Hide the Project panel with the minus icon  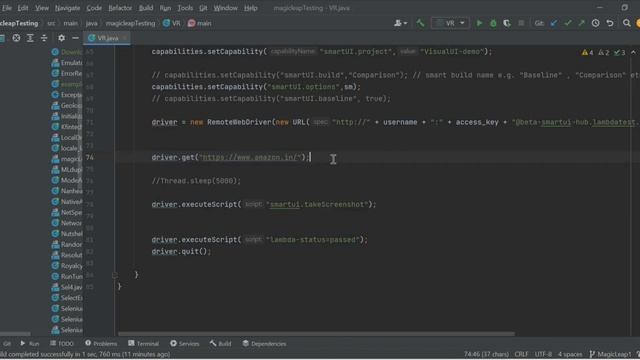pyautogui.click(x=75, y=38)
